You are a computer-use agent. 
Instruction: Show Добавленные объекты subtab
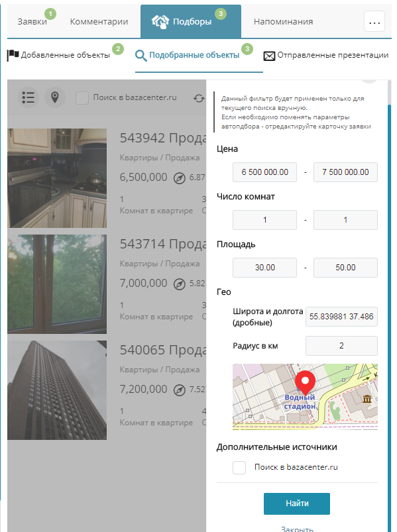tap(65, 55)
